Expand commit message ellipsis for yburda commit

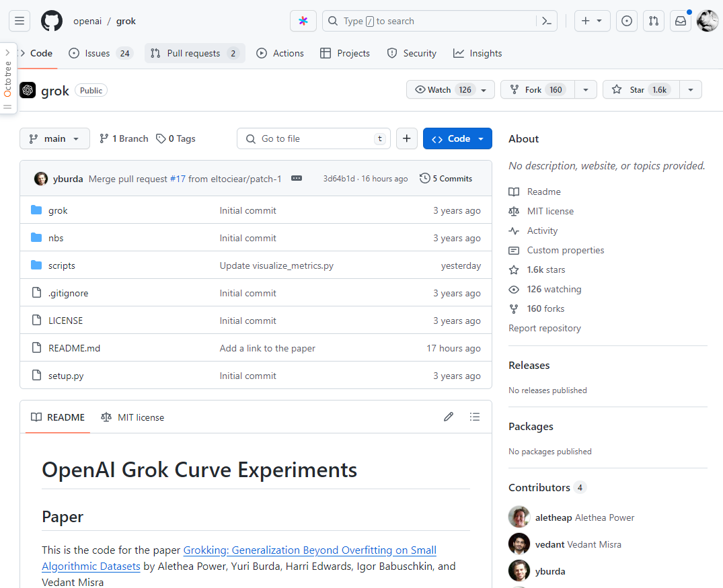(297, 178)
